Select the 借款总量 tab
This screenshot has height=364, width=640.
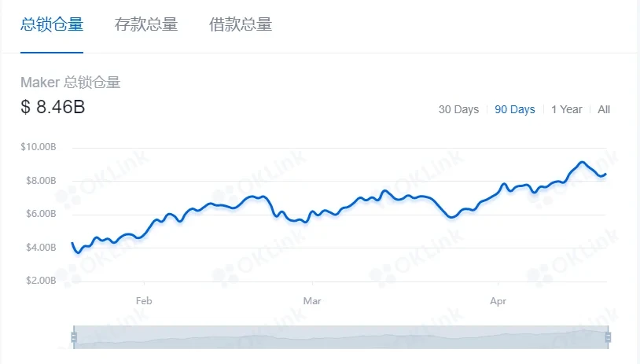[241, 24]
